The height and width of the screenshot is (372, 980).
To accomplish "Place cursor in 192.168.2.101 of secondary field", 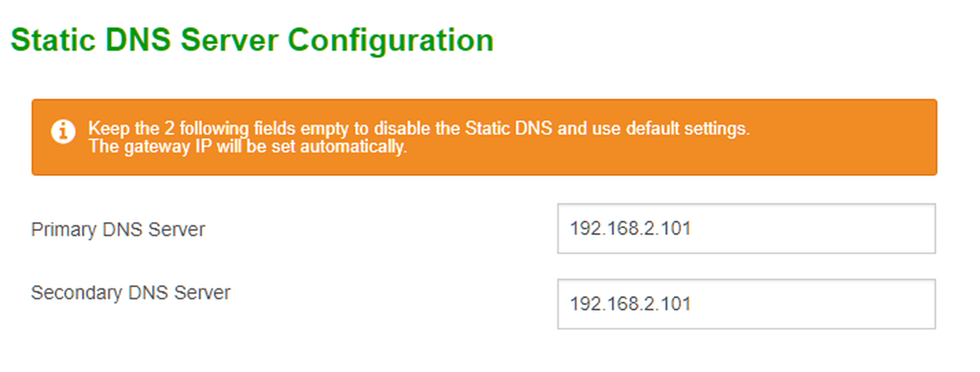I will pos(630,304).
